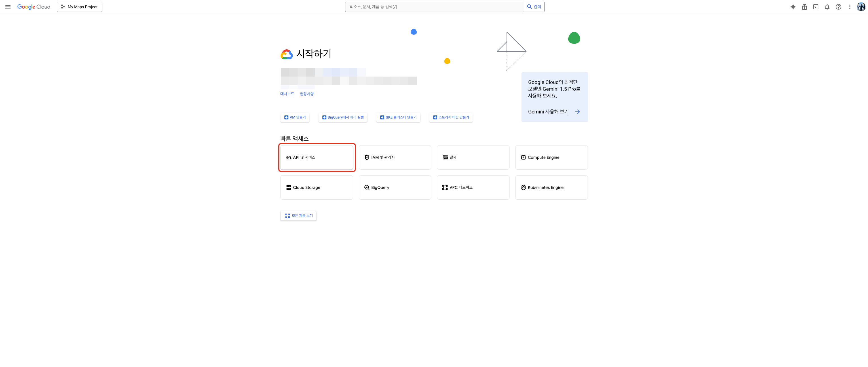Open the notifications bell
The image size is (868, 367).
827,7
